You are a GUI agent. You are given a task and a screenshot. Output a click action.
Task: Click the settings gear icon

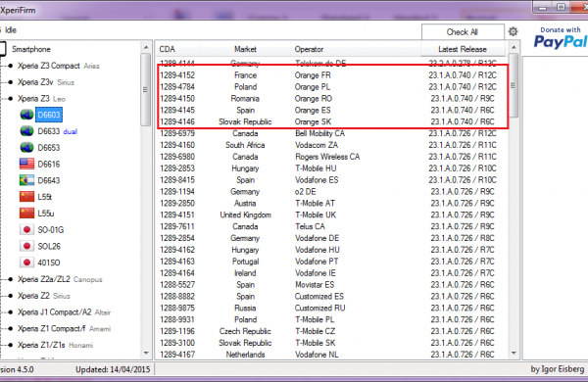coord(513,32)
